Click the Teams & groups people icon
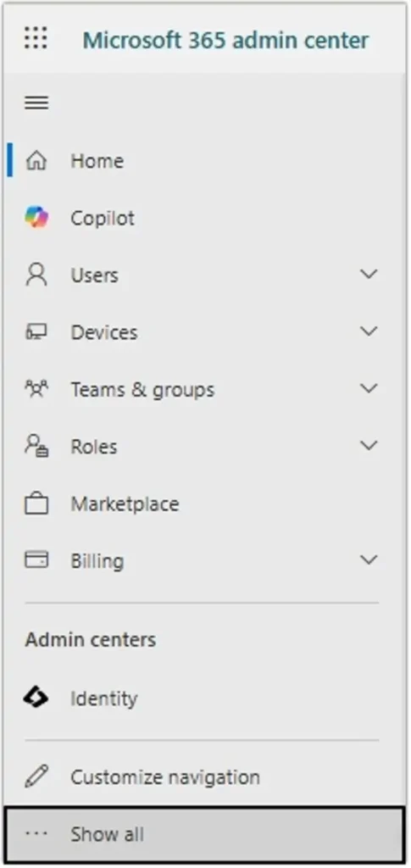 pyautogui.click(x=36, y=389)
